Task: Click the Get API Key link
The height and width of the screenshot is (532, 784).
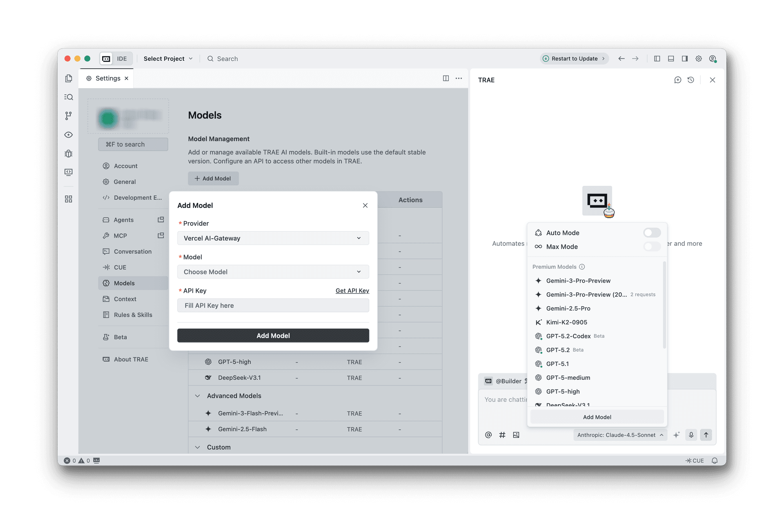Action: coord(352,291)
